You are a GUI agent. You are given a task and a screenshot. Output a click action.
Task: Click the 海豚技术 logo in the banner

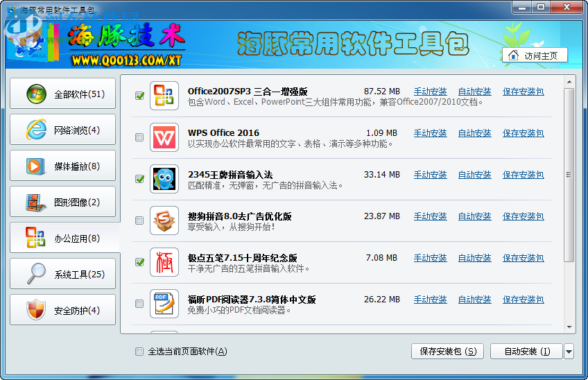pos(127,35)
